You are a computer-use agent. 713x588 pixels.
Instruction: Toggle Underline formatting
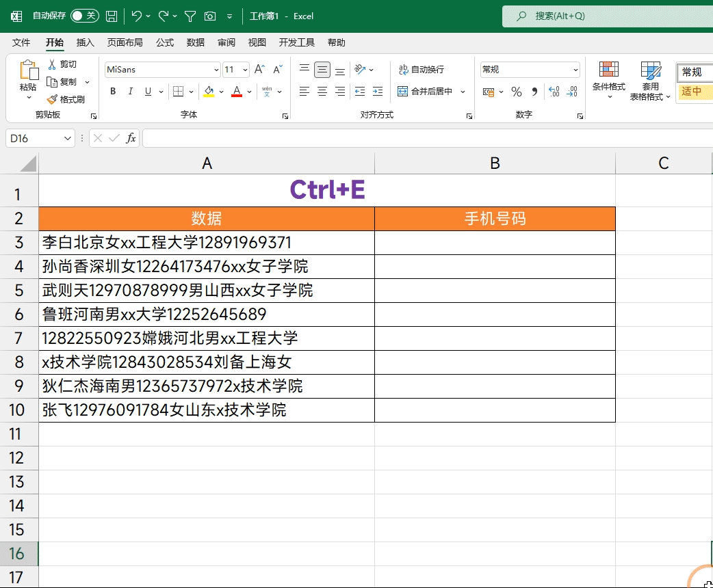click(148, 92)
